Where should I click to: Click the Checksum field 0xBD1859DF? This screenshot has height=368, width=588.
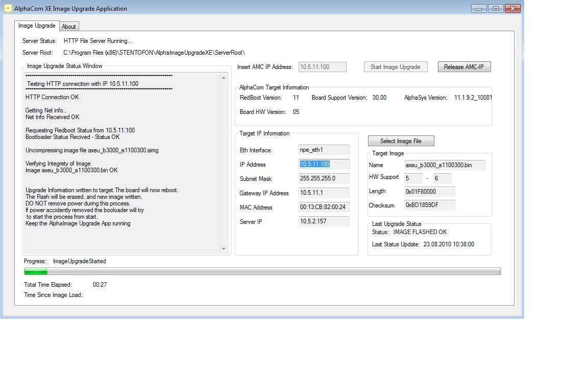pyautogui.click(x=429, y=205)
